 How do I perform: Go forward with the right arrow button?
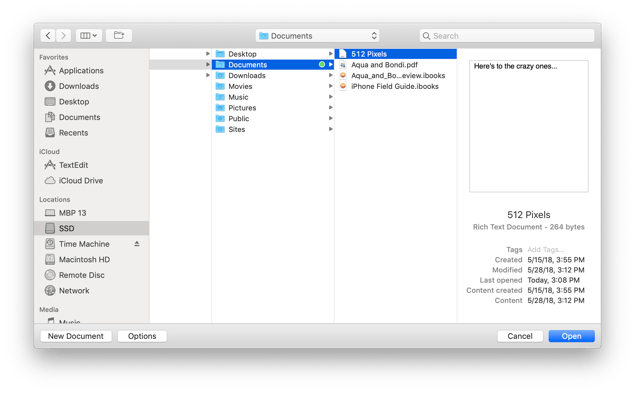[63, 36]
